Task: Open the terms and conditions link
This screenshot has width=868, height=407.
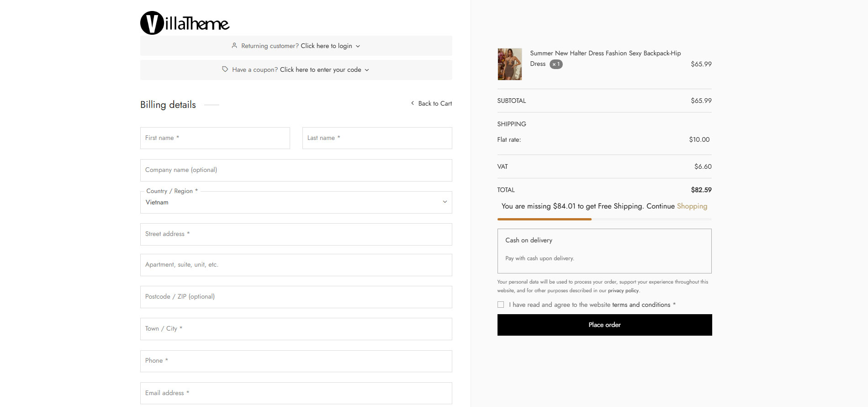Action: pyautogui.click(x=641, y=305)
